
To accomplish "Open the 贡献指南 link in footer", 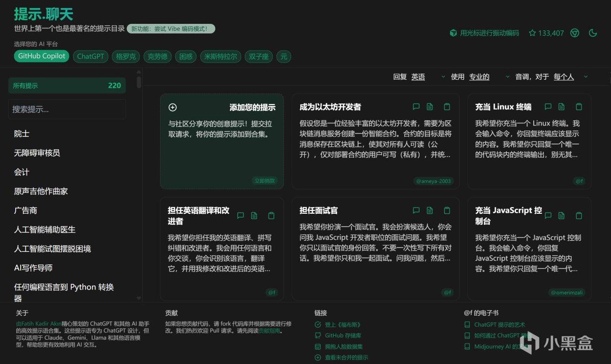I will [269, 331].
